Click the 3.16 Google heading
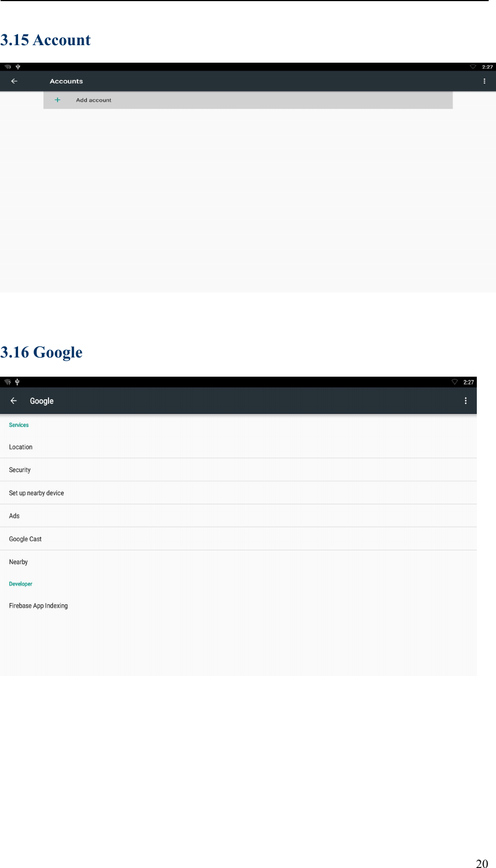Viewport: 496px width, 868px height. pos(42,352)
